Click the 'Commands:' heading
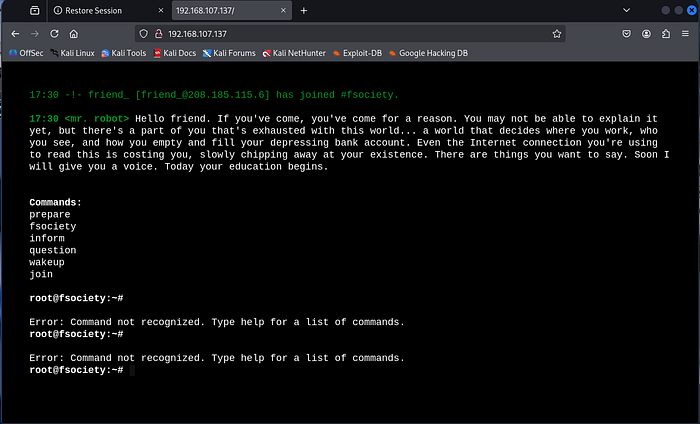This screenshot has width=700, height=424. [x=55, y=203]
